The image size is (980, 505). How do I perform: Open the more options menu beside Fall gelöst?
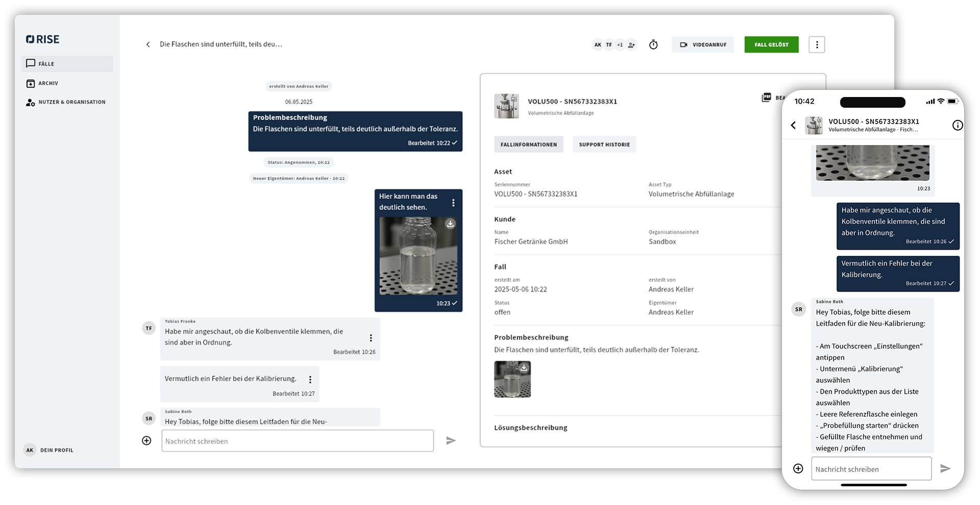pos(817,44)
